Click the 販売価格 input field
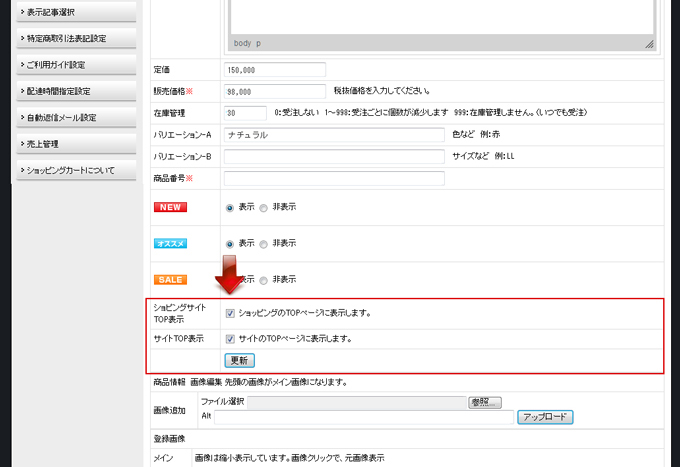The image size is (680, 467). (276, 91)
